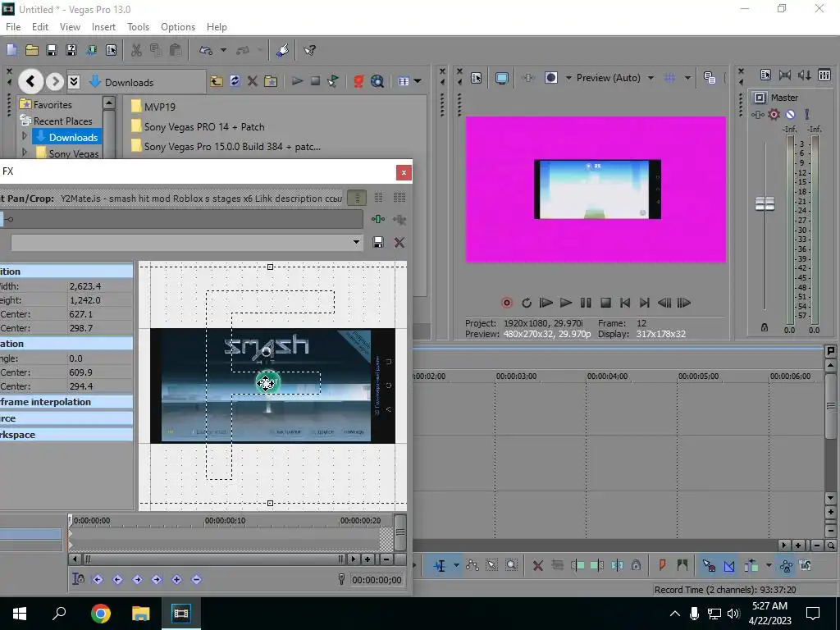The height and width of the screenshot is (630, 840).
Task: Collapse the Keyframe interpolation section header
Action: coord(66,402)
